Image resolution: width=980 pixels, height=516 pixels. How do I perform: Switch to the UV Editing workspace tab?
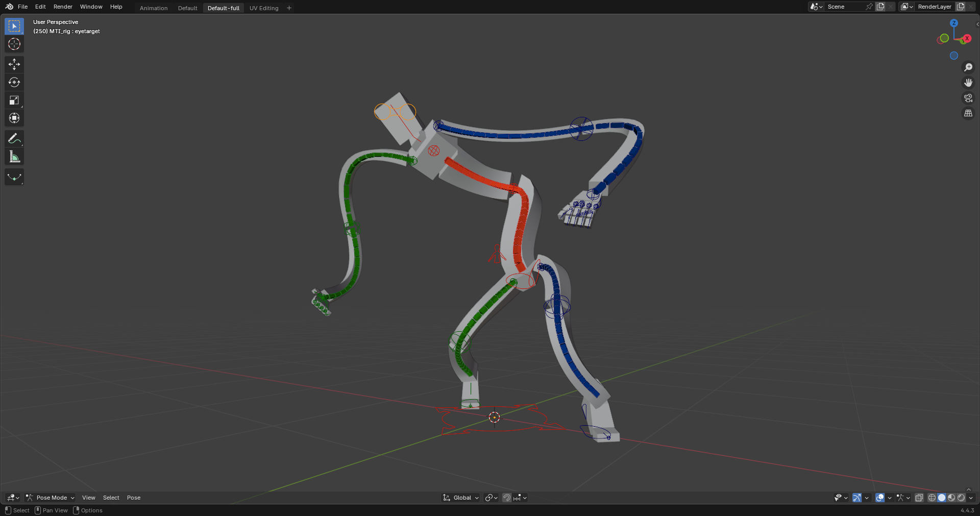[x=263, y=8]
